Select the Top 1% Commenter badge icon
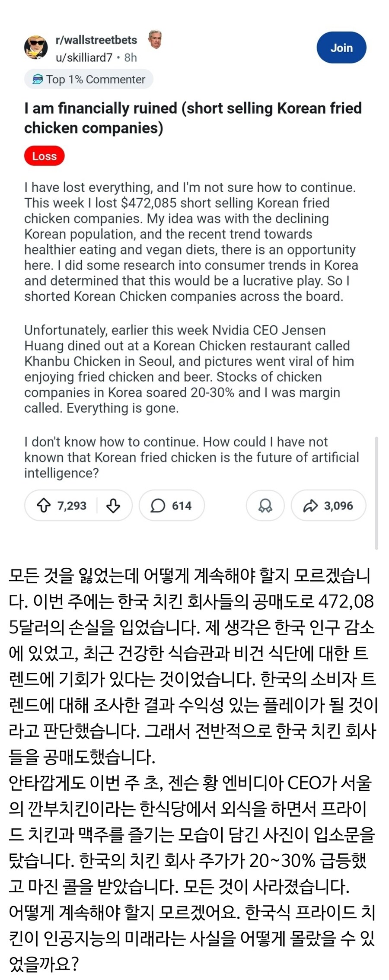The height and width of the screenshot is (980, 389). (x=38, y=80)
